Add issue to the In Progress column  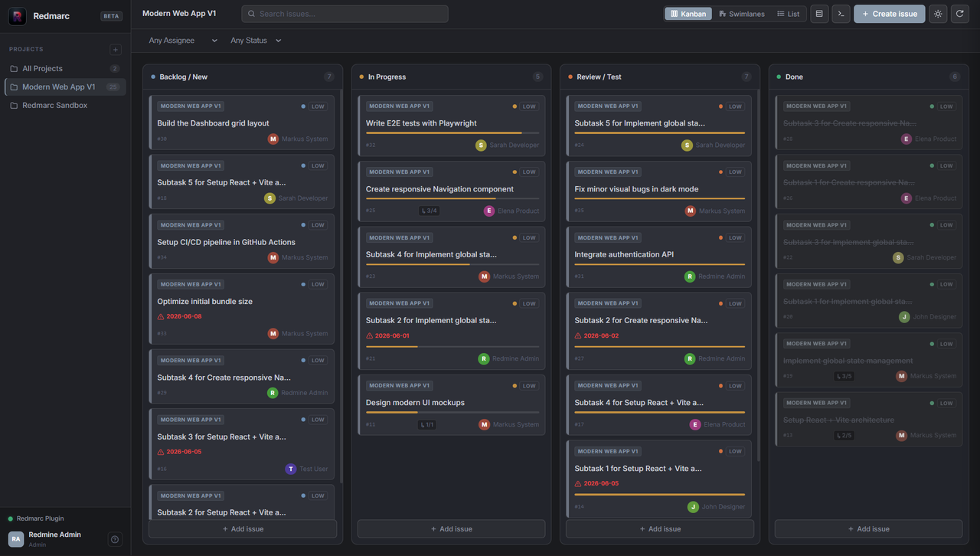point(451,528)
